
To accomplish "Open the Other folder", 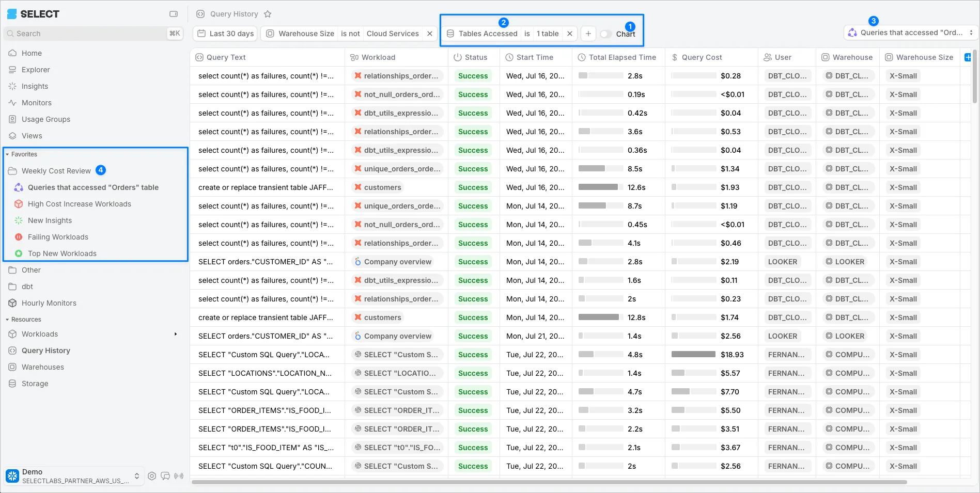I will 31,270.
